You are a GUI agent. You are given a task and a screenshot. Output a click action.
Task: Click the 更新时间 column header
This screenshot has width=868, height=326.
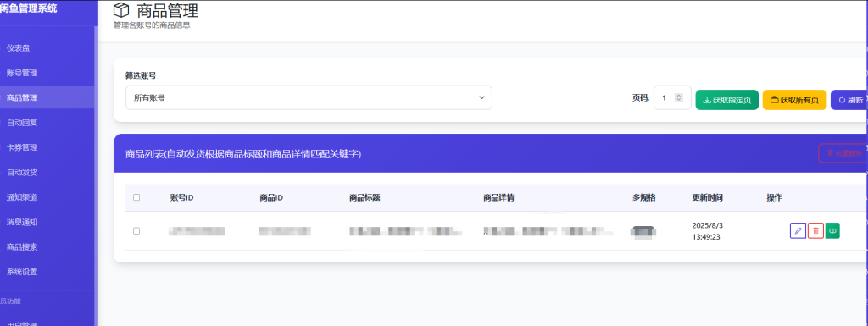tap(707, 197)
